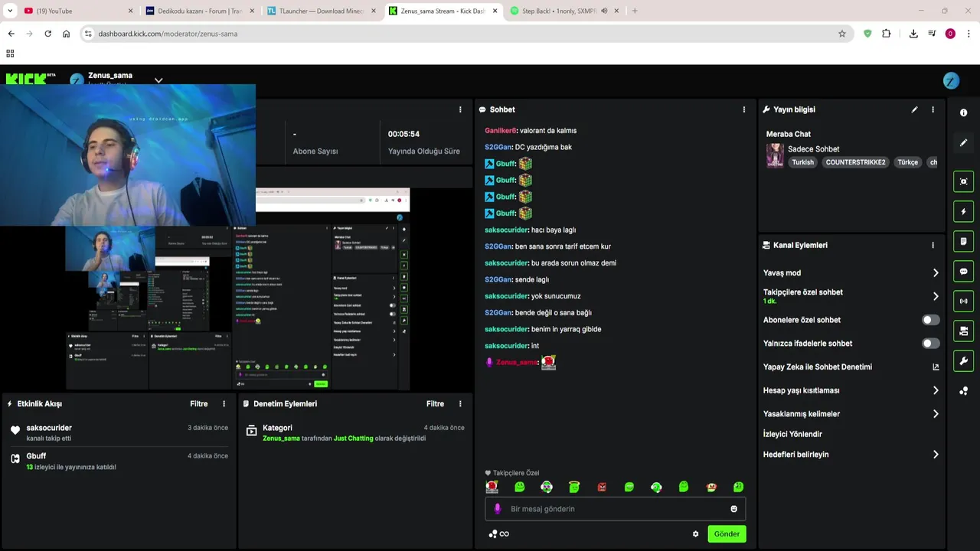This screenshot has height=551, width=980.
Task: Click the COUNTERSTRIKE2 stream tag
Action: 855,162
